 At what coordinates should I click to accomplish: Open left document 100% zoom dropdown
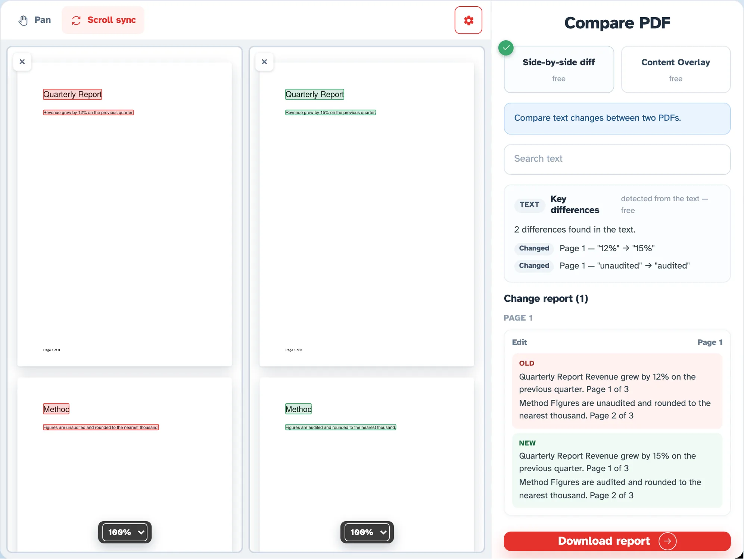pos(125,532)
